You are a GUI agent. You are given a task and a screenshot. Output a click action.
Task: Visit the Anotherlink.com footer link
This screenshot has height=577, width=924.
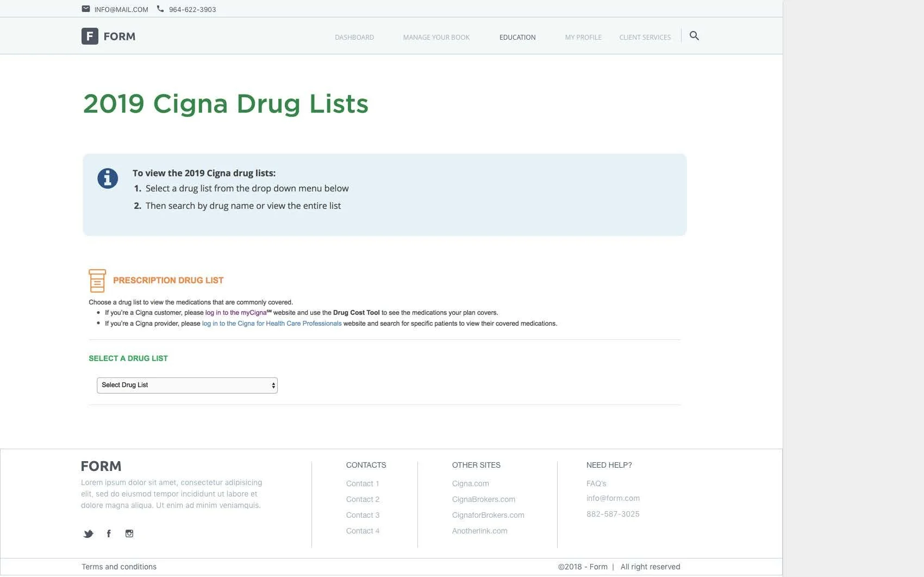(479, 531)
